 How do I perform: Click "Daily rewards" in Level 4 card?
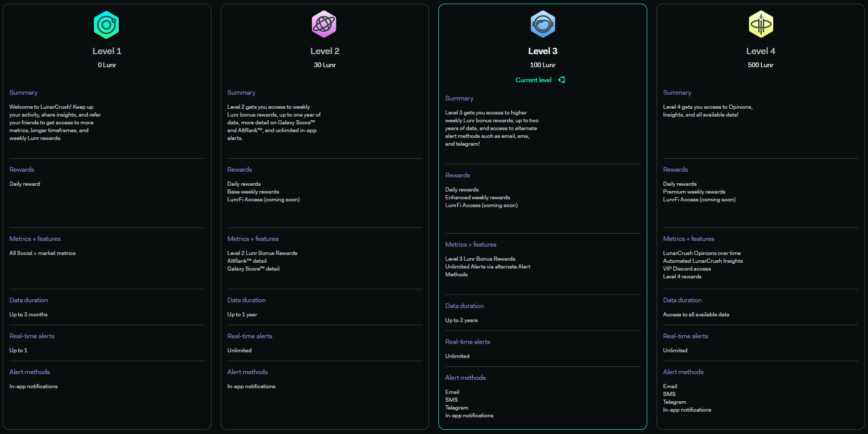point(680,184)
